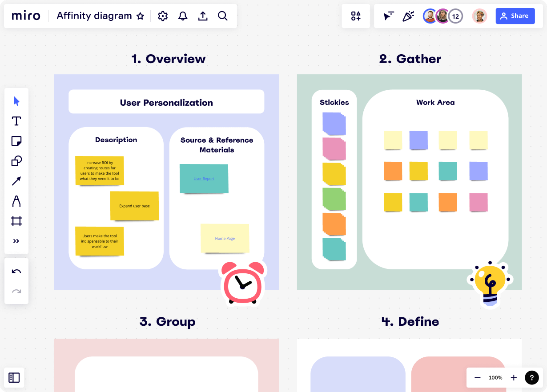The height and width of the screenshot is (392, 547).
Task: Click the board search magnifier
Action: tap(222, 16)
